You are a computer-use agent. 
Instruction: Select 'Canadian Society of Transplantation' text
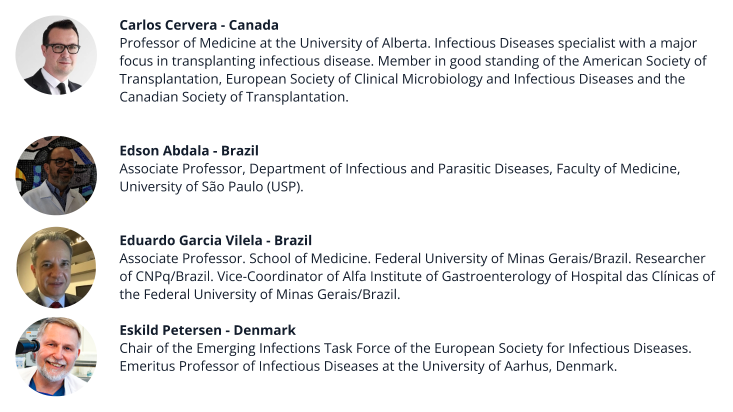point(233,97)
